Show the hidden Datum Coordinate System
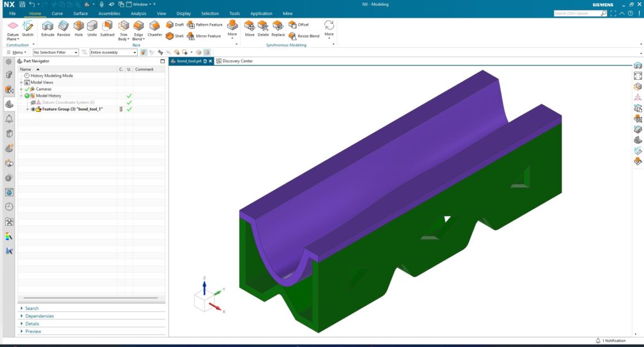The height and width of the screenshot is (347, 644). [33, 102]
